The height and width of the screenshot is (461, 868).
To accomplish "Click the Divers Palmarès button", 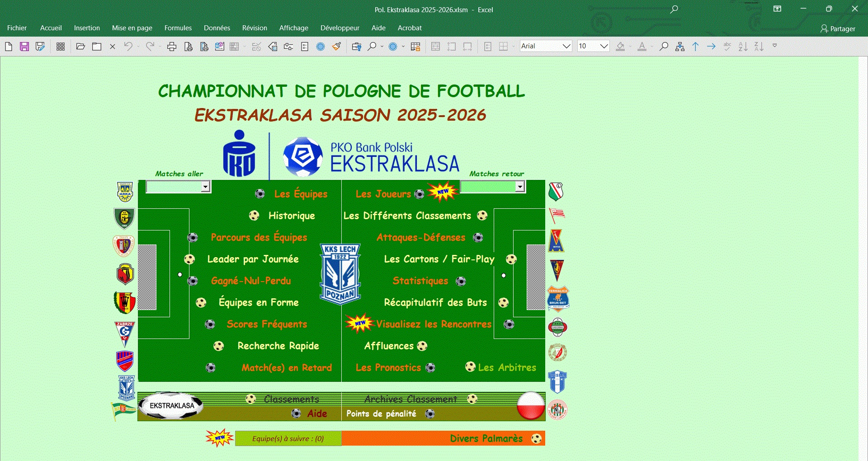I will (x=486, y=438).
